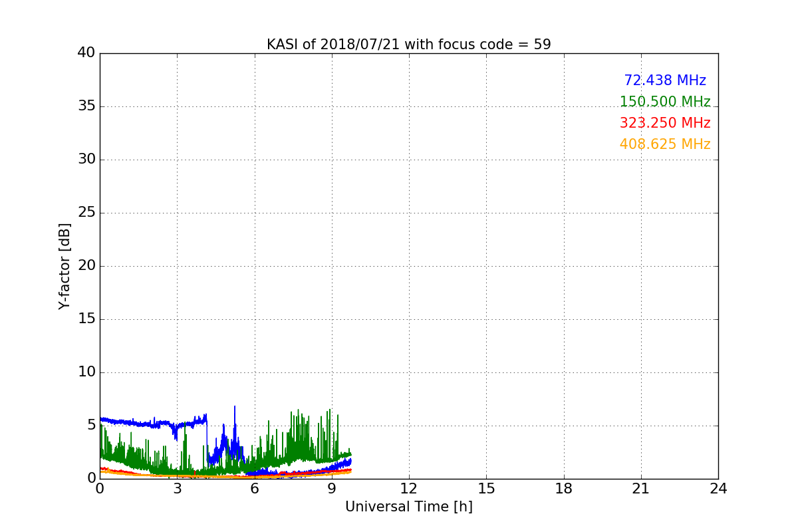Click the y-axis tick label 40

pyautogui.click(x=86, y=53)
